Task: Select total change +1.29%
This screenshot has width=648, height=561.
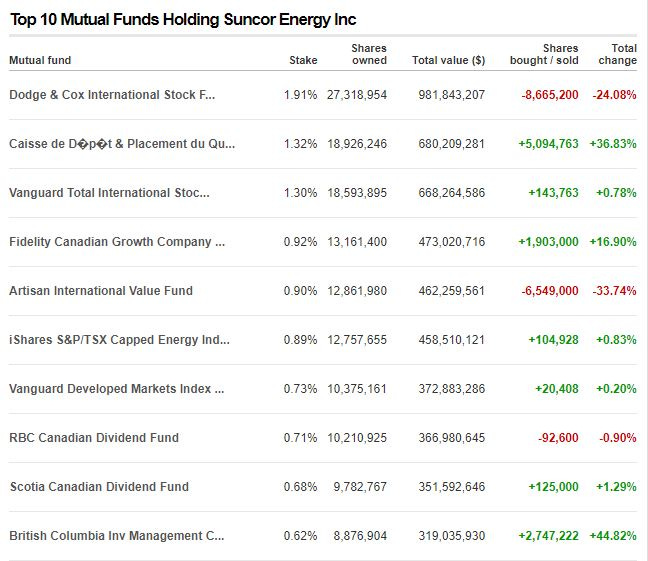Action: pos(616,487)
